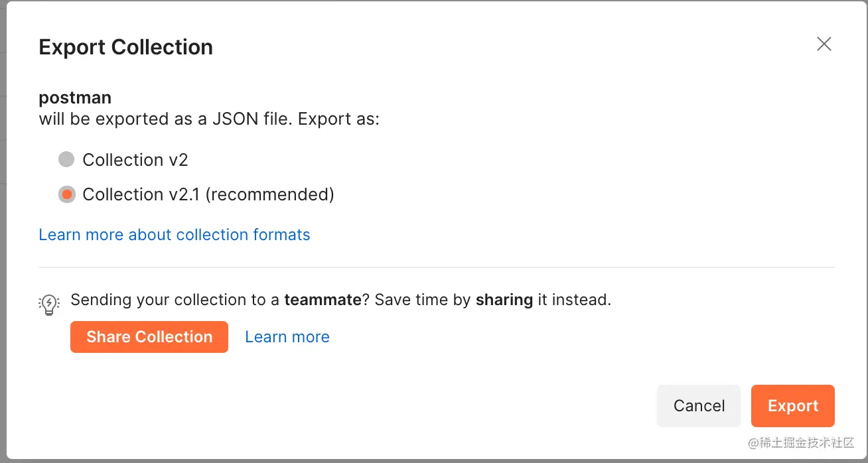Click the 'Collection v2.1 (recommended)' label text
The image size is (868, 463).
click(208, 194)
